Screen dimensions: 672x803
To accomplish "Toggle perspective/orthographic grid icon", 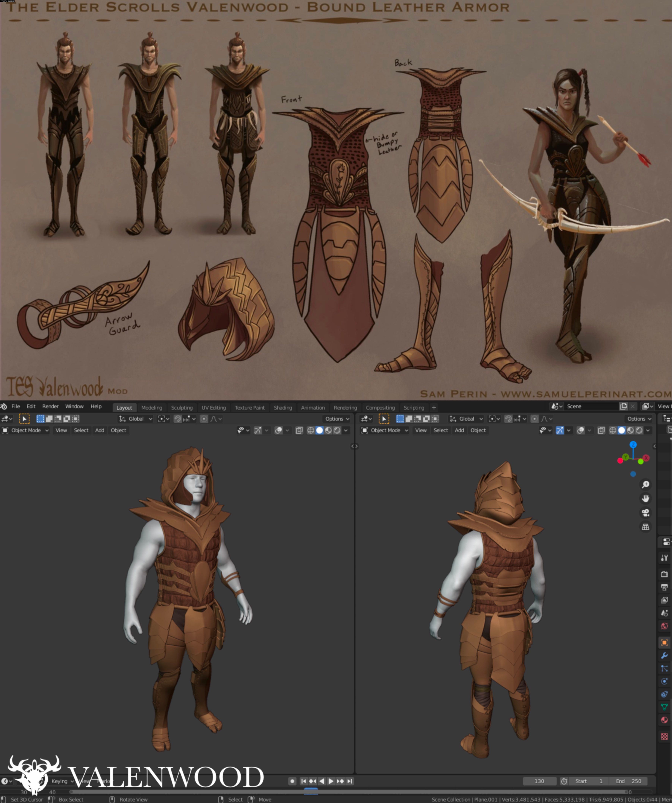I will (x=646, y=527).
